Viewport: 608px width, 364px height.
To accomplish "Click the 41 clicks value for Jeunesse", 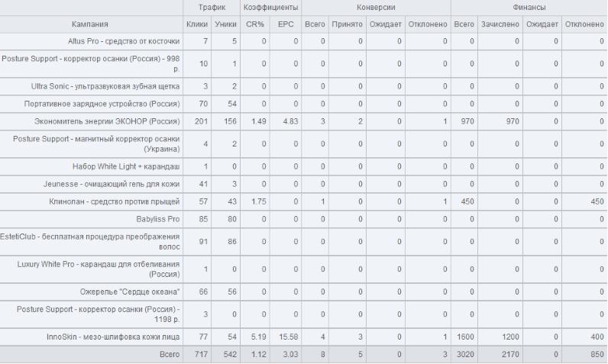I will (203, 184).
